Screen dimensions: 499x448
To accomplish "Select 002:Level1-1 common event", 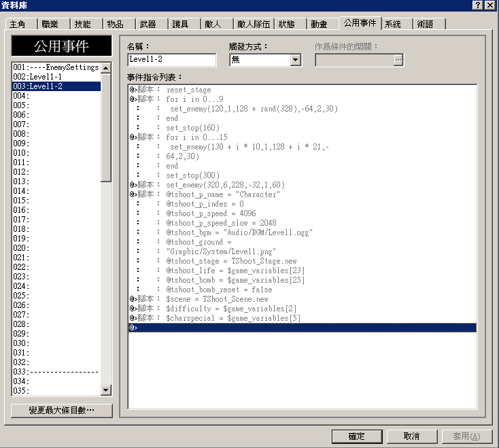I will pyautogui.click(x=56, y=77).
